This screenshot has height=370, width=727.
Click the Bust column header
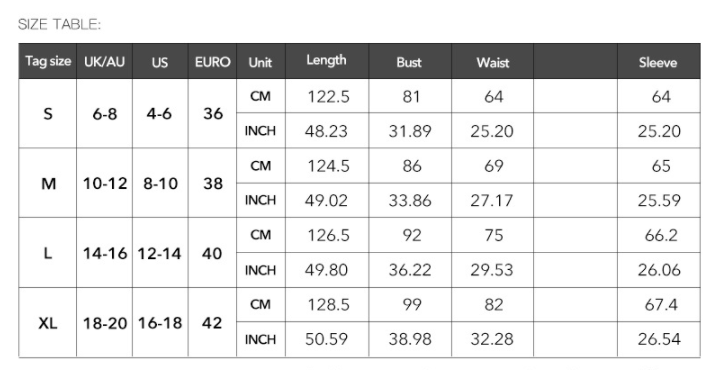[410, 61]
